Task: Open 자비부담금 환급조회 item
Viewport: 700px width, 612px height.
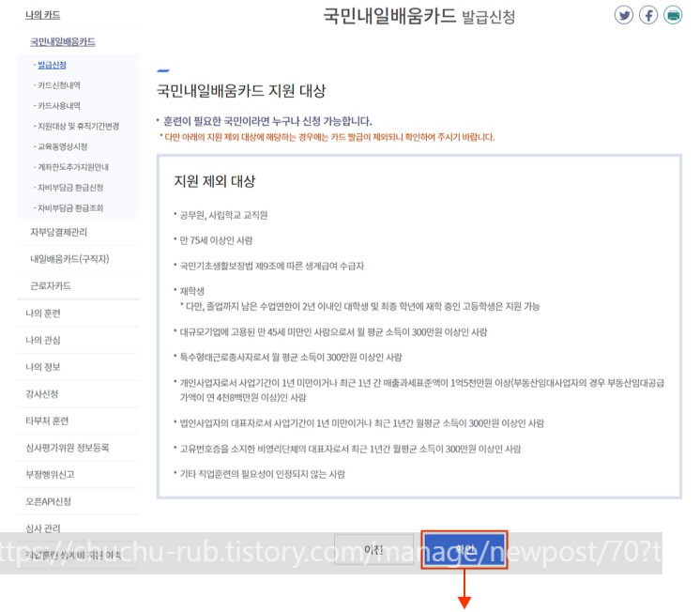Action: pos(68,208)
